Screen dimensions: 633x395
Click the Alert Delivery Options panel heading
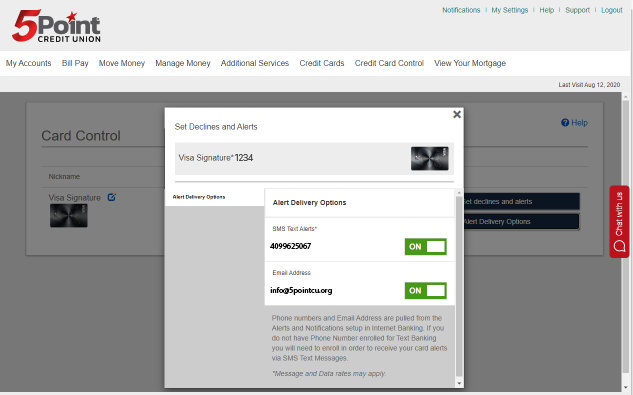(x=310, y=202)
